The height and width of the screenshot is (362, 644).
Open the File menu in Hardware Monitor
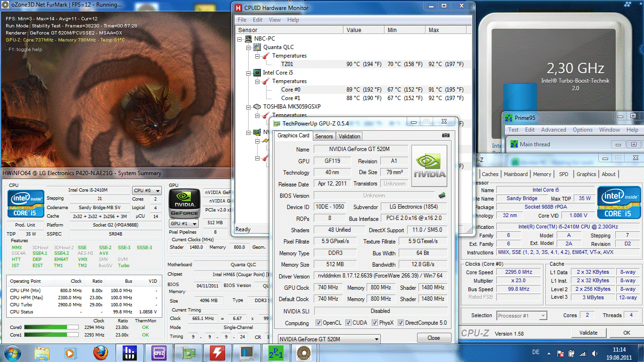[x=242, y=20]
